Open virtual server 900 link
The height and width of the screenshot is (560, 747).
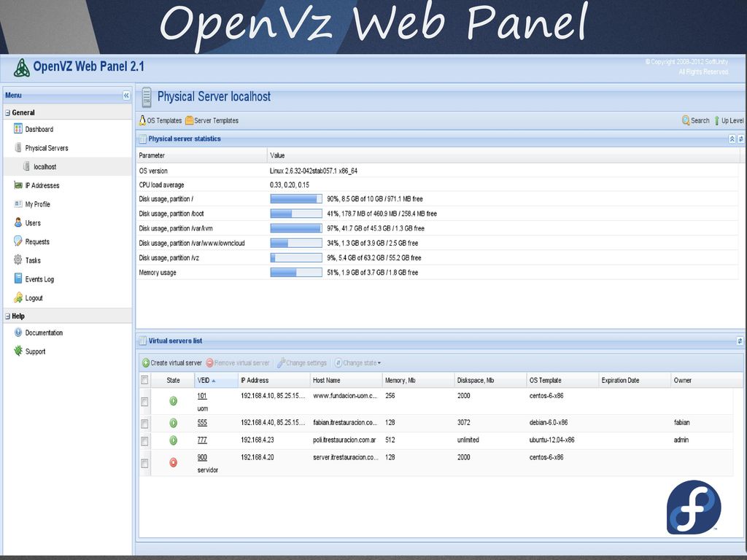pos(202,457)
